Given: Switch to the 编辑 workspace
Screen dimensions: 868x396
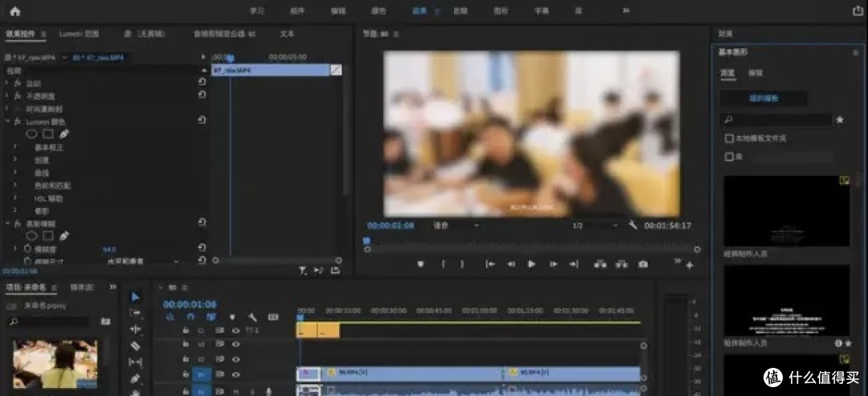Looking at the screenshot, I should [x=338, y=11].
